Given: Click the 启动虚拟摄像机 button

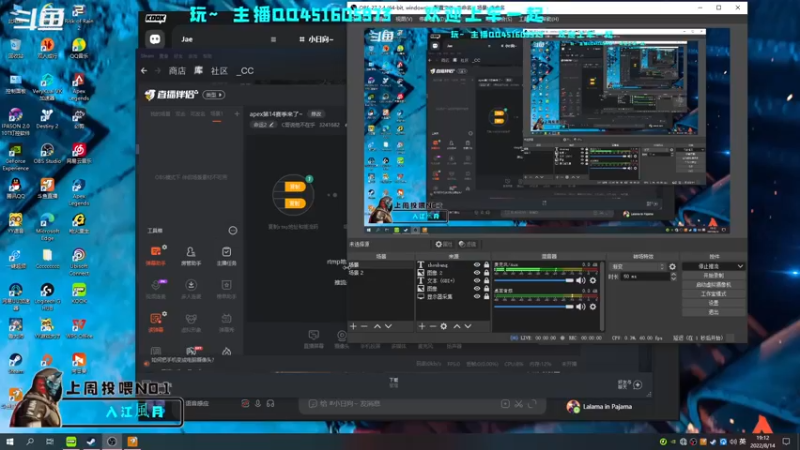Looking at the screenshot, I should coord(713,285).
